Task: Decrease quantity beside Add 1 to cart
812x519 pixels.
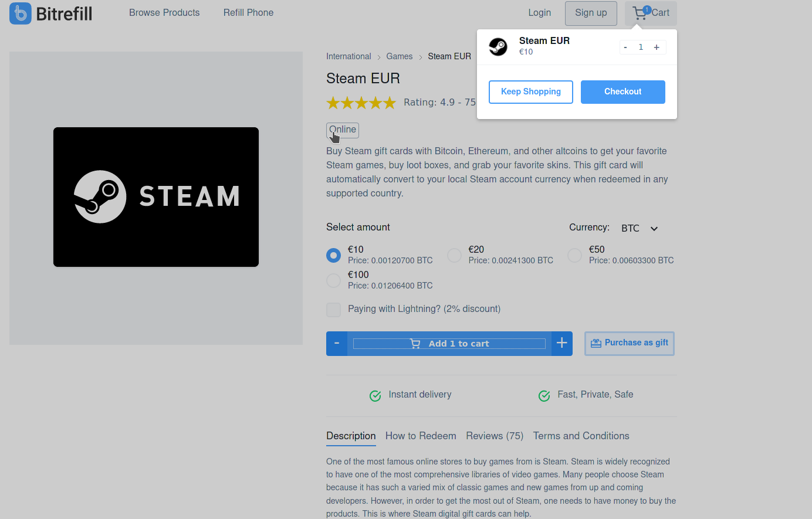Action: click(x=337, y=344)
